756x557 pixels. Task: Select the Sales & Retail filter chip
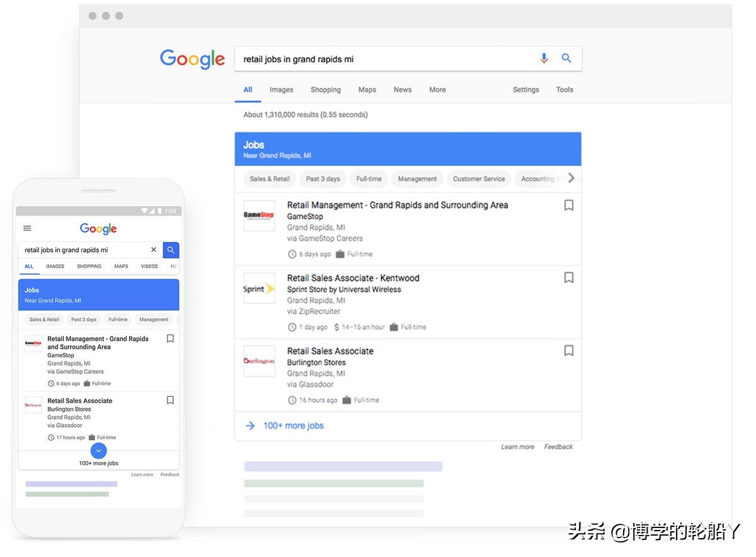(269, 178)
